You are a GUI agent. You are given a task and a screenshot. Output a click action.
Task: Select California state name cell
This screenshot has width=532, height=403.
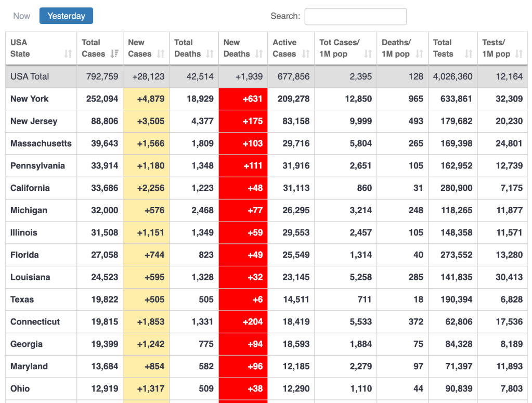(x=30, y=188)
